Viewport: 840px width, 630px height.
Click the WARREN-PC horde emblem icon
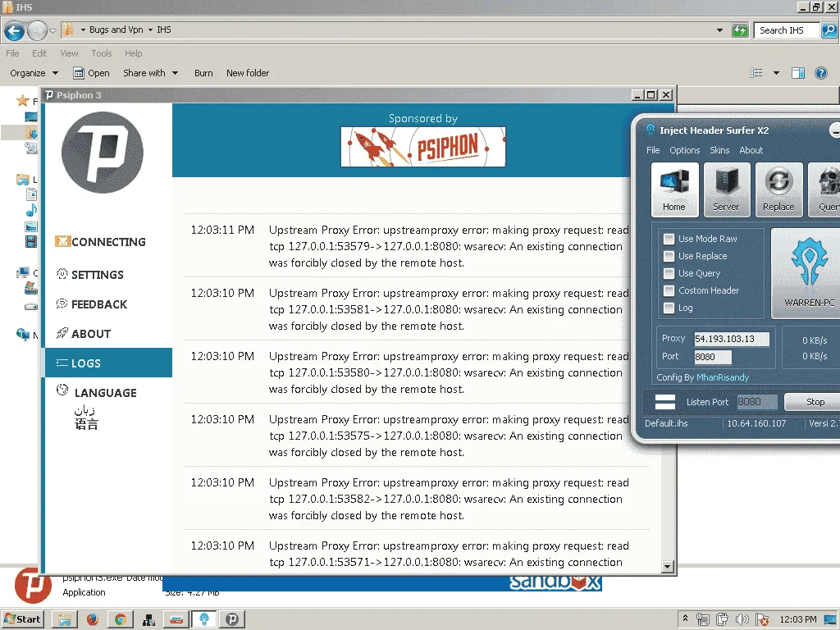[809, 272]
